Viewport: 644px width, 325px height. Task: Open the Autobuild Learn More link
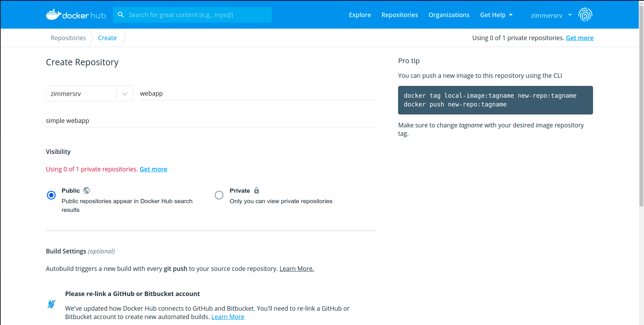[297, 268]
